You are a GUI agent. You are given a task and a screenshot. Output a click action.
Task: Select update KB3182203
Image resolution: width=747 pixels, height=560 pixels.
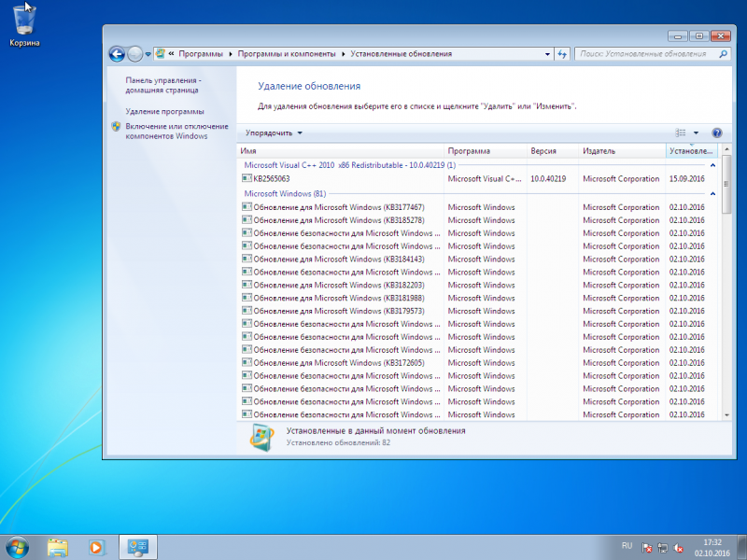[477, 285]
